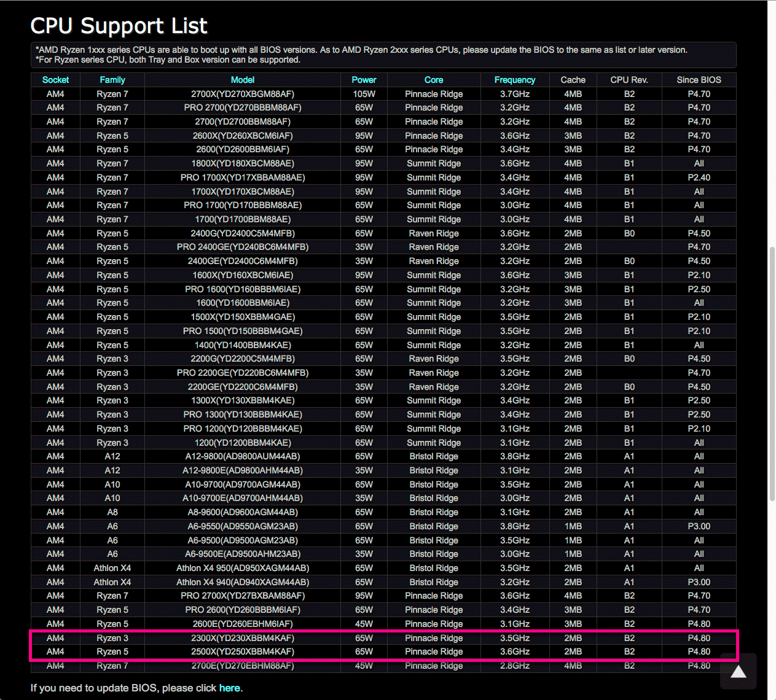This screenshot has height=700, width=776.
Task: Select model cell 2300X(YD230XBBM4KAF)
Action: [243, 638]
